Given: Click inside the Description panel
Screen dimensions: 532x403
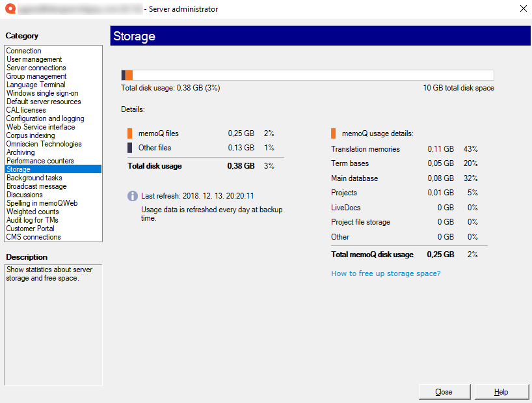Looking at the screenshot, I should click(x=53, y=313).
